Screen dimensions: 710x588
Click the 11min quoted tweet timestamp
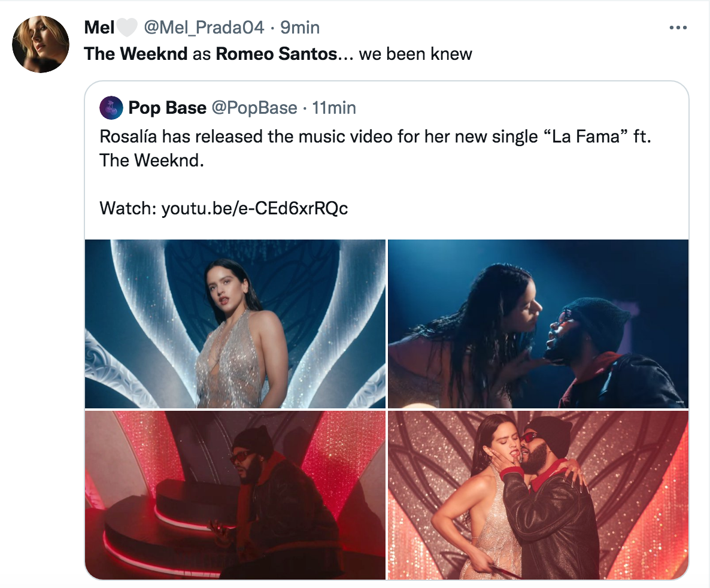[x=334, y=108]
